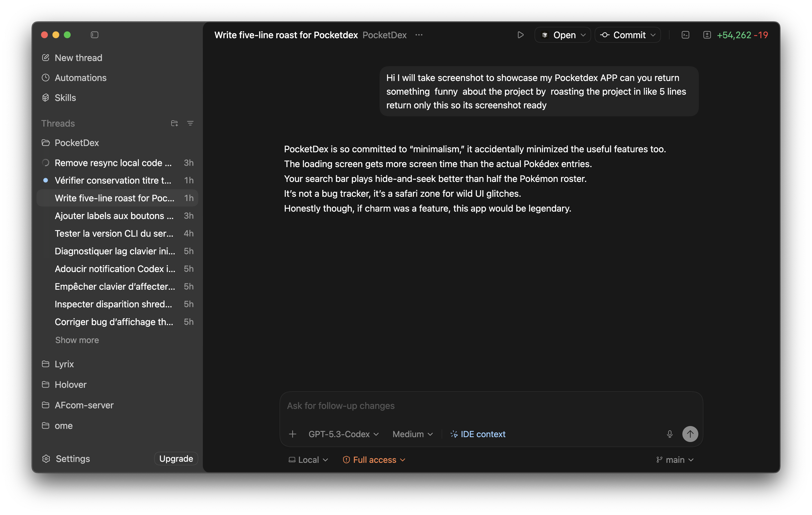812x515 pixels.
Task: View the diff stats icon next to +54,262
Action: tap(707, 35)
